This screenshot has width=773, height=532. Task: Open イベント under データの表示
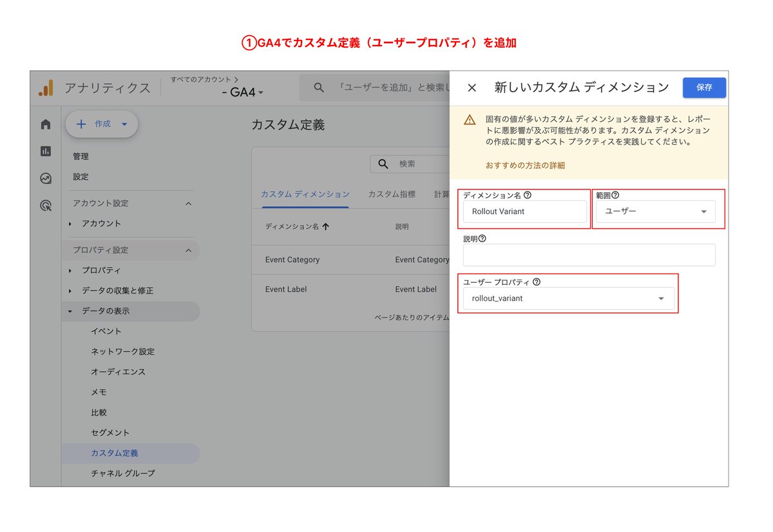click(106, 331)
